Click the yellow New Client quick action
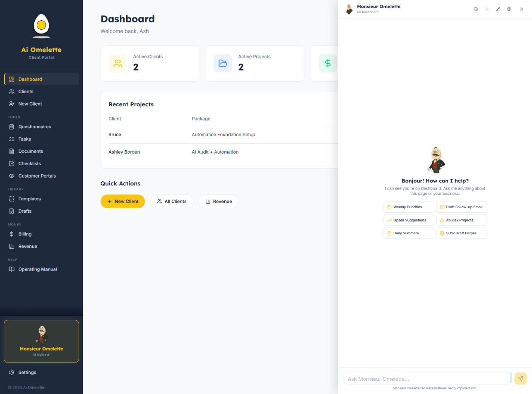The image size is (532, 394). [123, 202]
